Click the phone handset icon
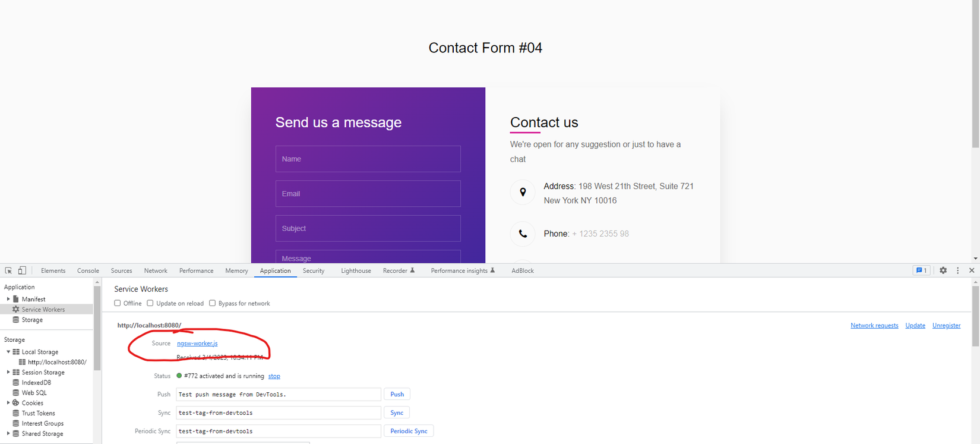Screen dimensions: 980x444 tap(523, 234)
